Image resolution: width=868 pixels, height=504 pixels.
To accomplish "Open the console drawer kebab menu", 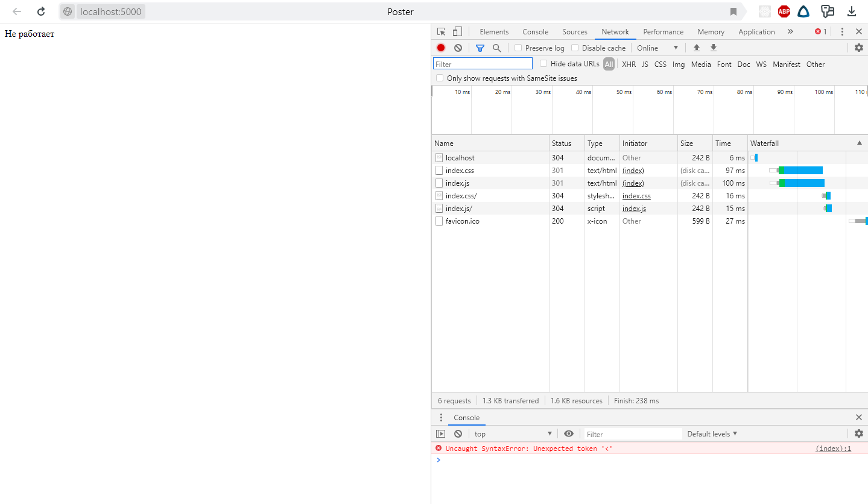I will point(441,417).
